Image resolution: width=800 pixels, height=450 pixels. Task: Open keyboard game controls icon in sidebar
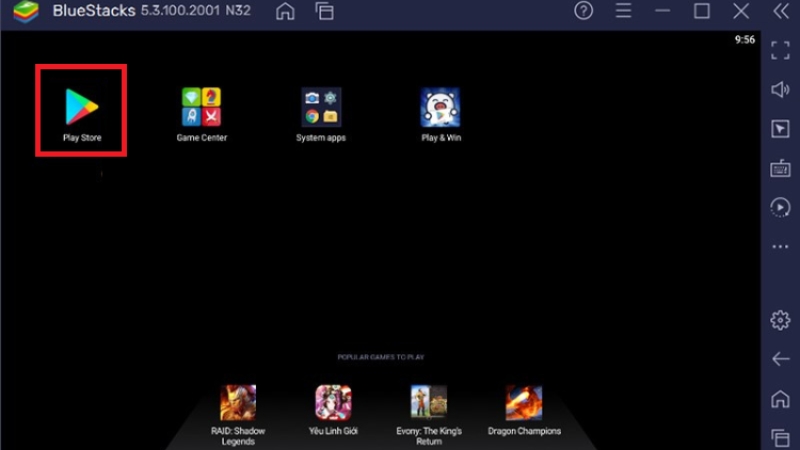(x=780, y=168)
